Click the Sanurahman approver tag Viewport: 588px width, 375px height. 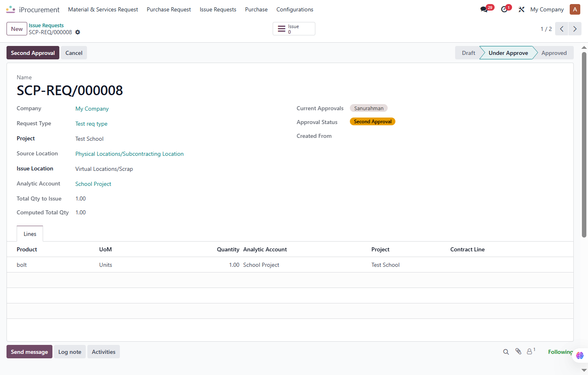tap(369, 108)
